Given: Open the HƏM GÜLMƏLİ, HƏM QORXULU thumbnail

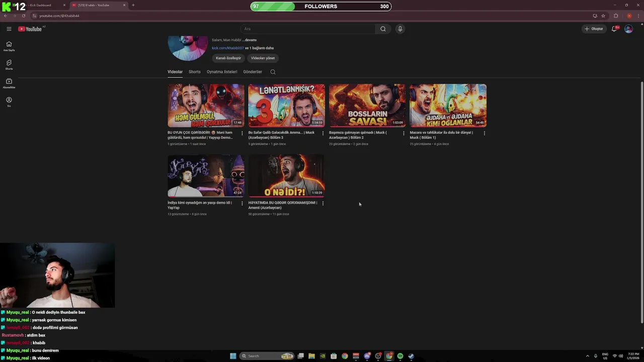Looking at the screenshot, I should click(x=206, y=105).
